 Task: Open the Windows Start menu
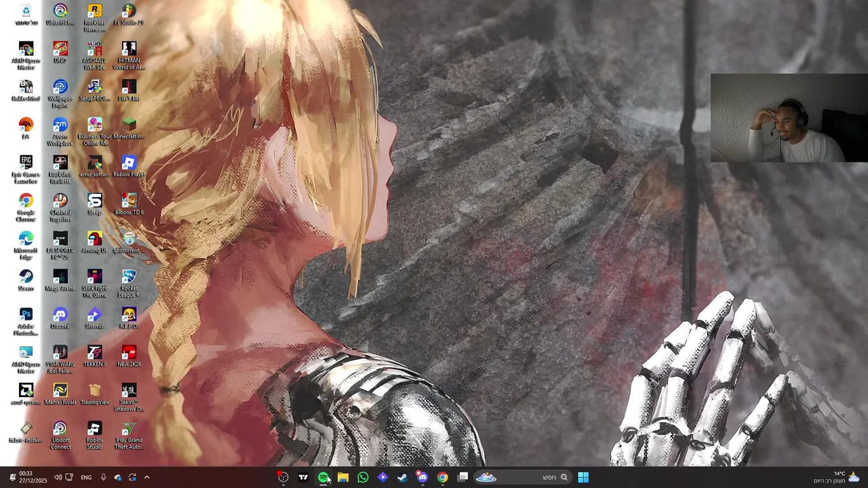pyautogui.click(x=583, y=477)
